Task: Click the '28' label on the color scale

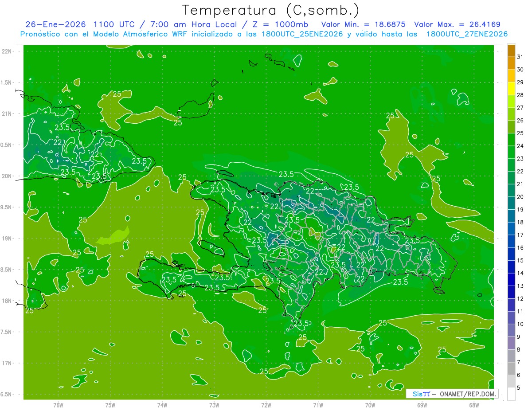Action: 520,95
